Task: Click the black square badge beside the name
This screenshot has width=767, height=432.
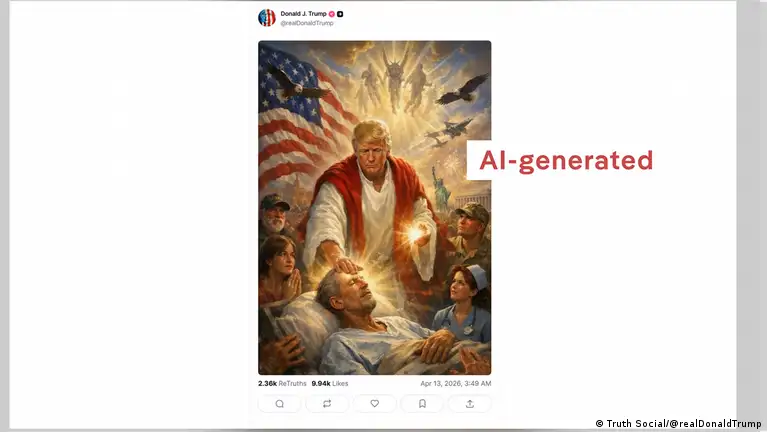Action: pyautogui.click(x=340, y=14)
